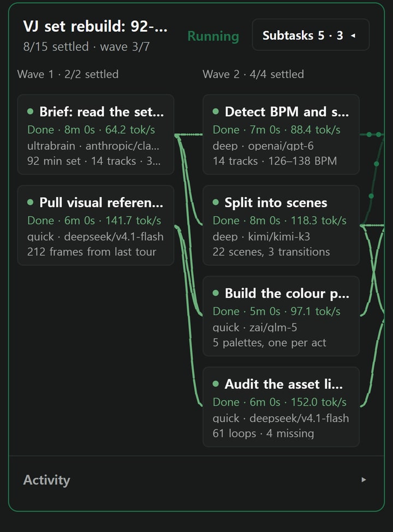This screenshot has height=532, width=393.
Task: Click the Running status label
Action: (x=213, y=36)
